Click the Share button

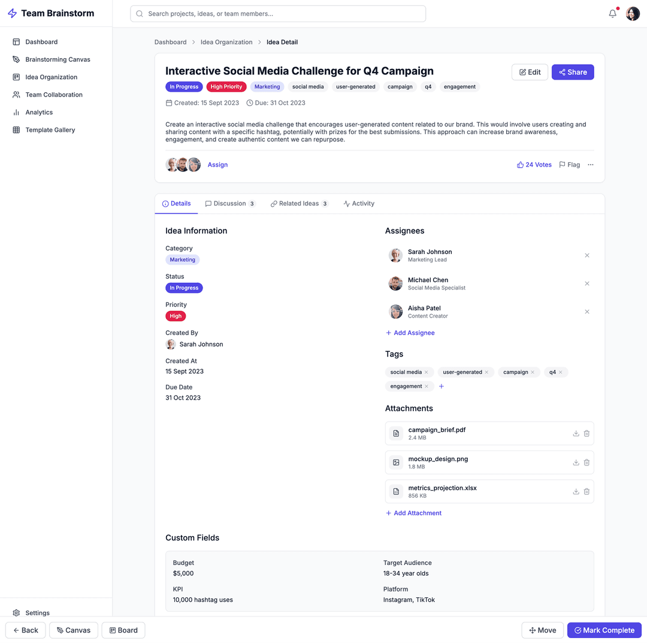tap(572, 72)
